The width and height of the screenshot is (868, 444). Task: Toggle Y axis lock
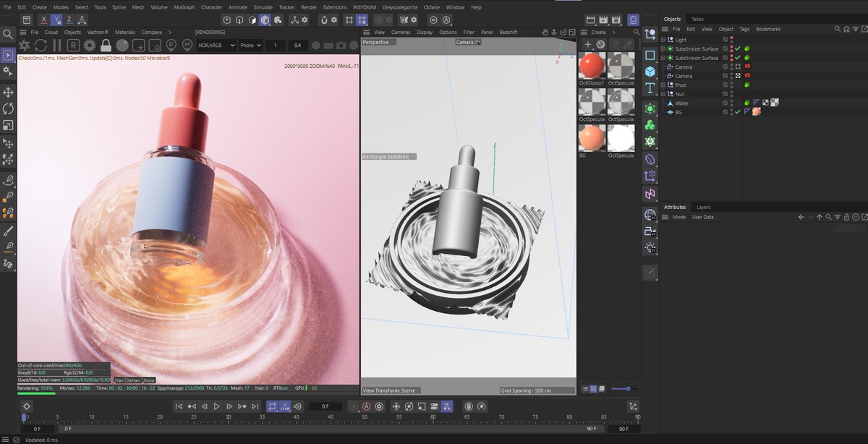pyautogui.click(x=56, y=20)
